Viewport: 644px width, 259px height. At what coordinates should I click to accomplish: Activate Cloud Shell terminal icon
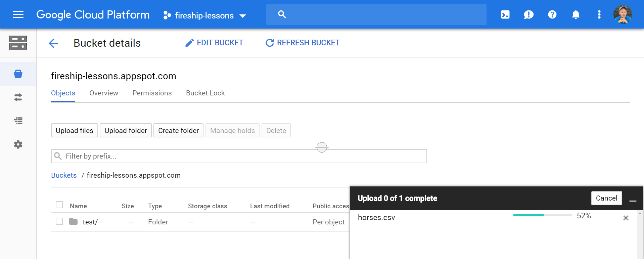[505, 14]
